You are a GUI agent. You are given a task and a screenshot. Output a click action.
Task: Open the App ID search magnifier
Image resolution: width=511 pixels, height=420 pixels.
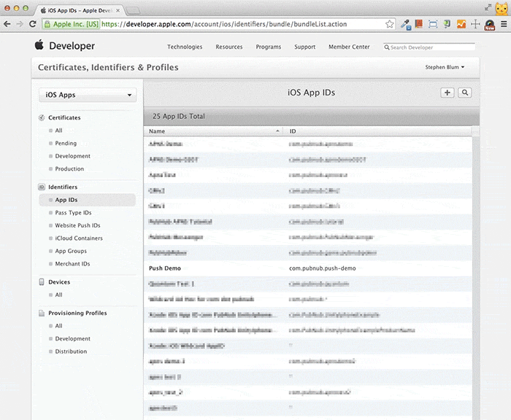tap(465, 93)
